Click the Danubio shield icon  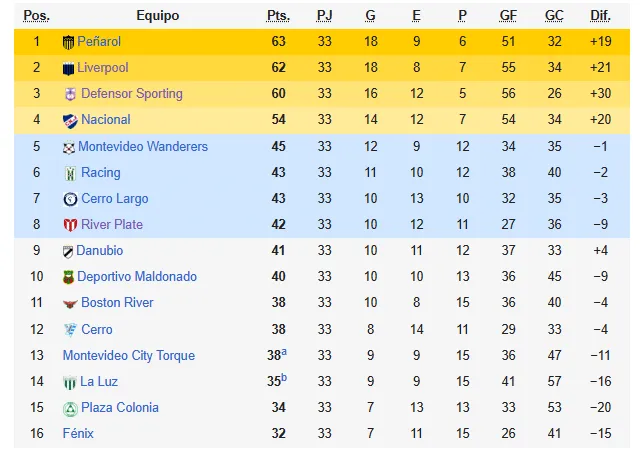click(x=68, y=251)
